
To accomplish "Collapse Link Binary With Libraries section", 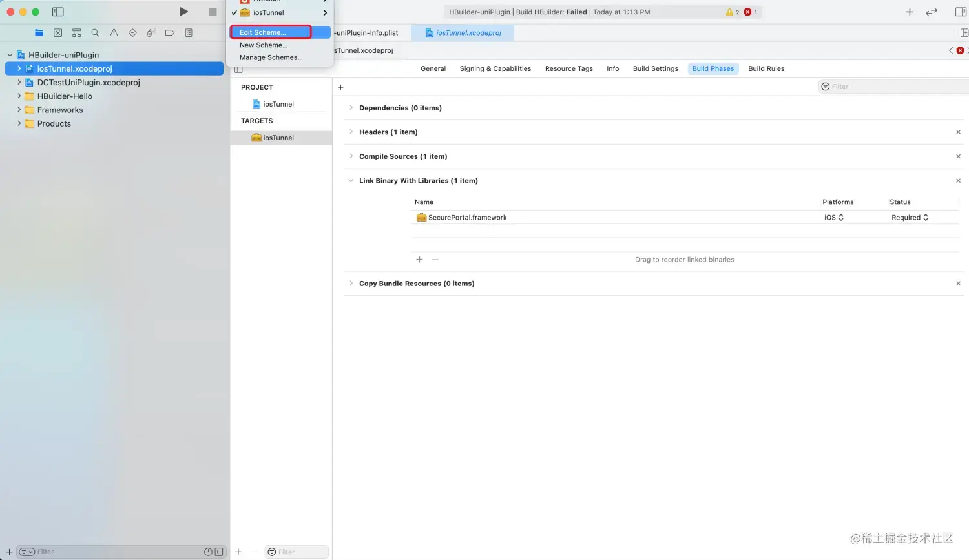I will 351,181.
